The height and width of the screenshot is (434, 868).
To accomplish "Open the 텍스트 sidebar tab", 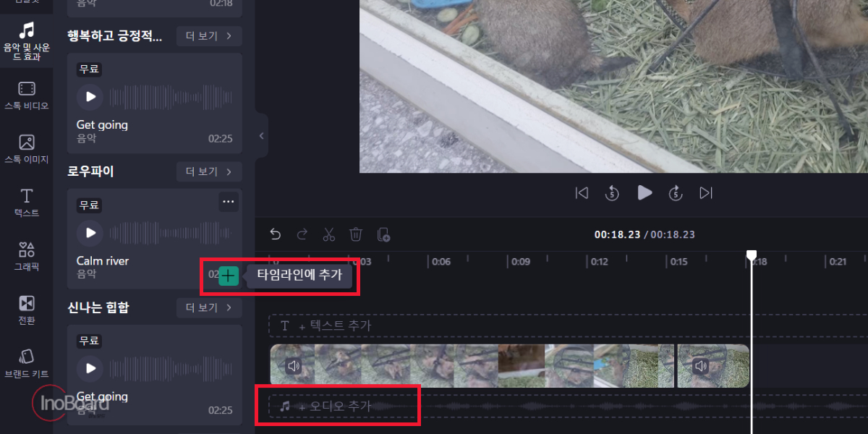I will click(26, 203).
